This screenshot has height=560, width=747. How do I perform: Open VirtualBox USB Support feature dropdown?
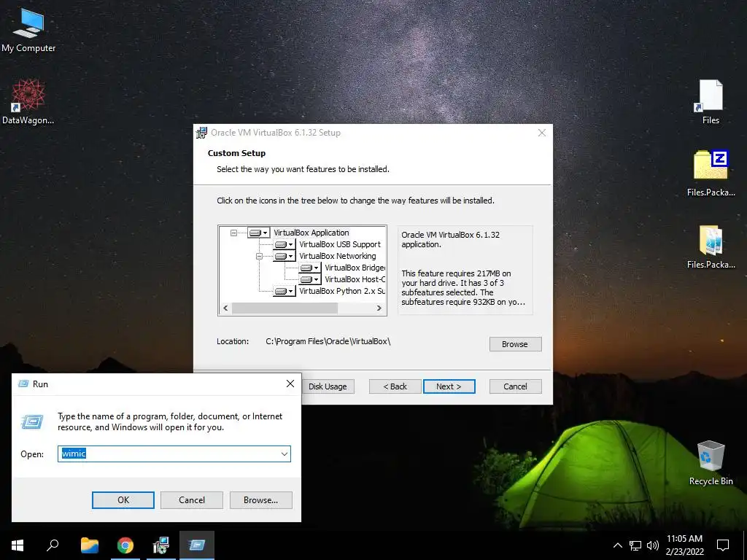pyautogui.click(x=285, y=244)
